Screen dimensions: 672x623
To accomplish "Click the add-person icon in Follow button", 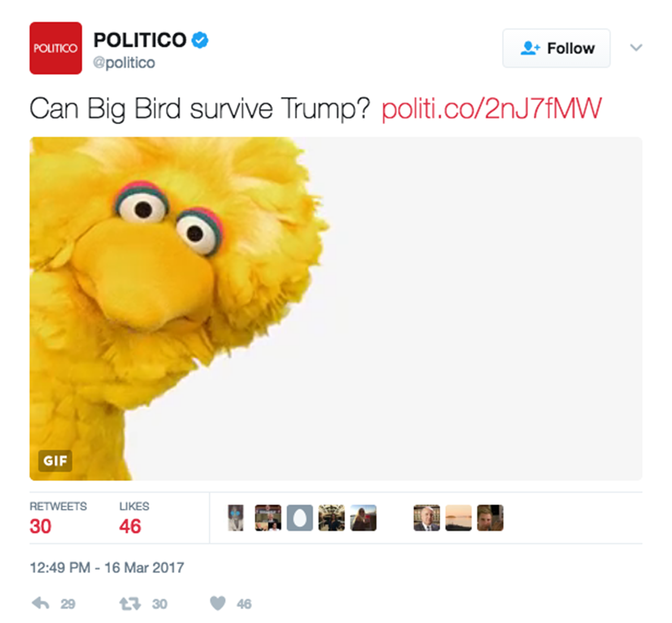I will click(530, 48).
